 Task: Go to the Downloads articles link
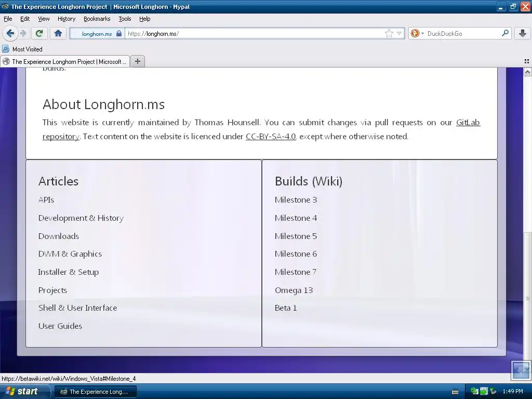[59, 236]
